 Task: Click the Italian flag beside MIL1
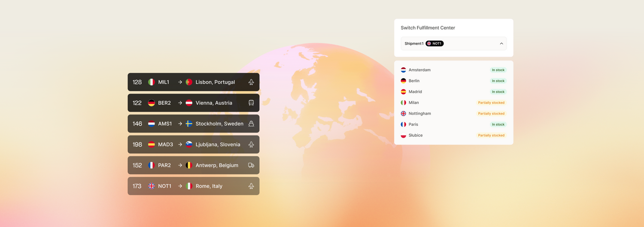point(152,82)
